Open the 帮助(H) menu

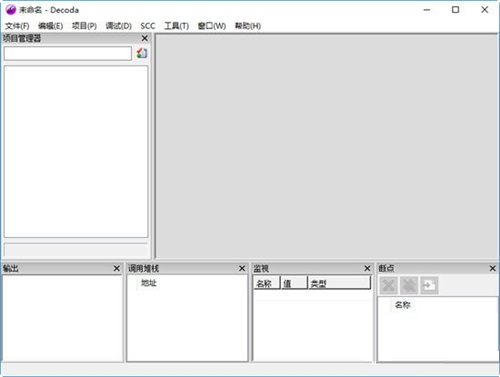pos(248,26)
